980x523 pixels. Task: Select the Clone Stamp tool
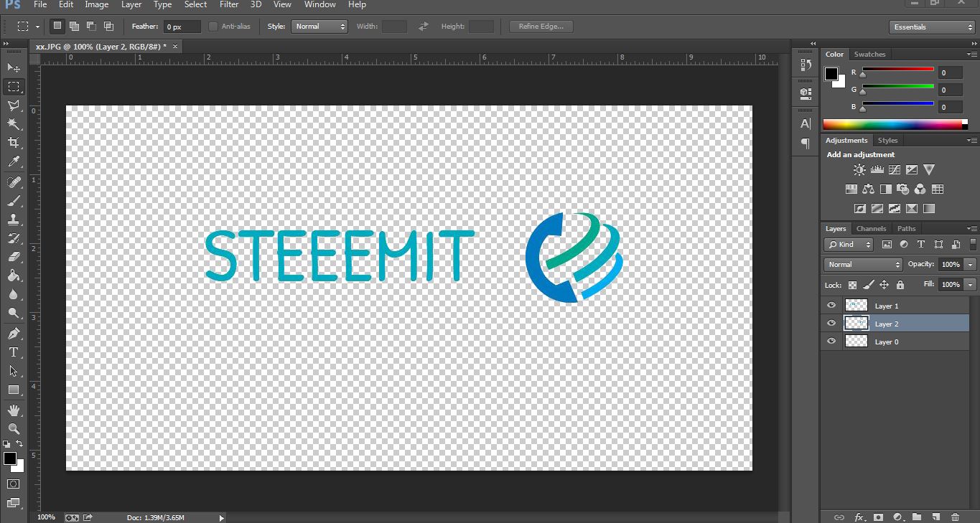[x=13, y=220]
